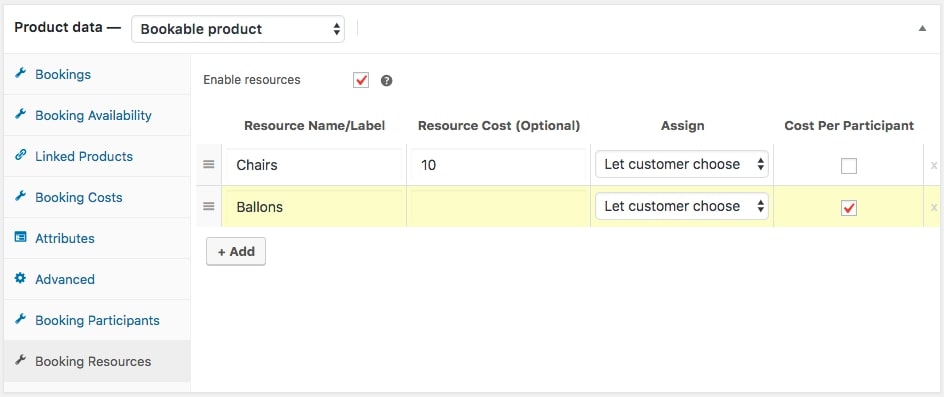944x397 pixels.
Task: Collapse the Product data panel
Action: click(922, 28)
